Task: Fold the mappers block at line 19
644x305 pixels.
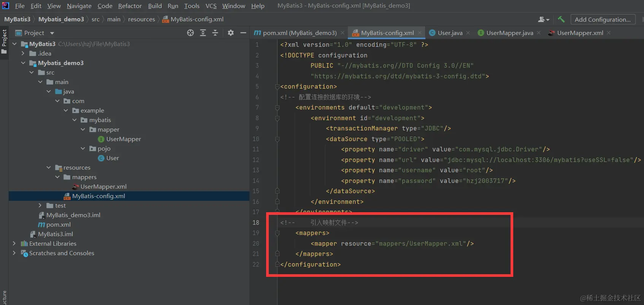Action: click(277, 233)
